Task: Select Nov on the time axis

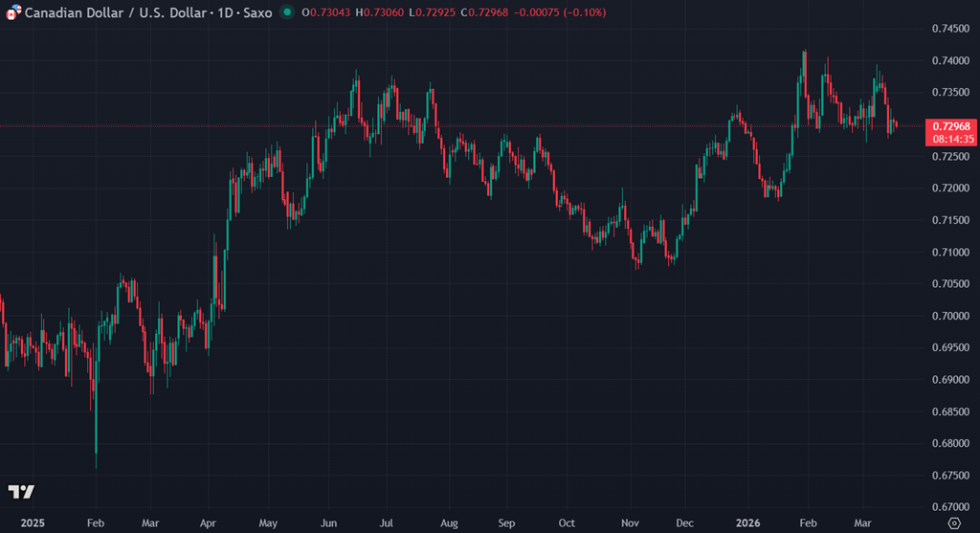Action: point(629,523)
